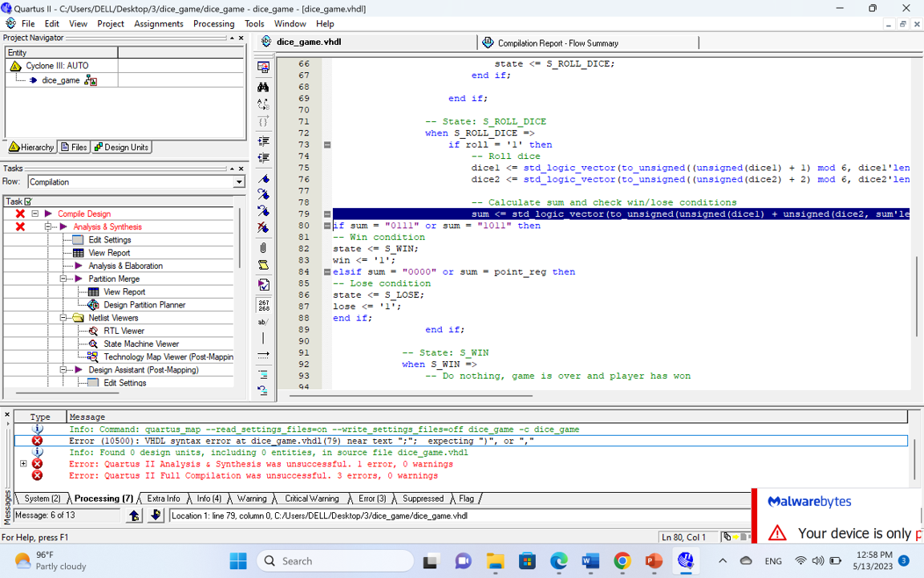The image size is (924, 578).
Task: Expand the Analysis & Synthesis error message
Action: [x=23, y=464]
